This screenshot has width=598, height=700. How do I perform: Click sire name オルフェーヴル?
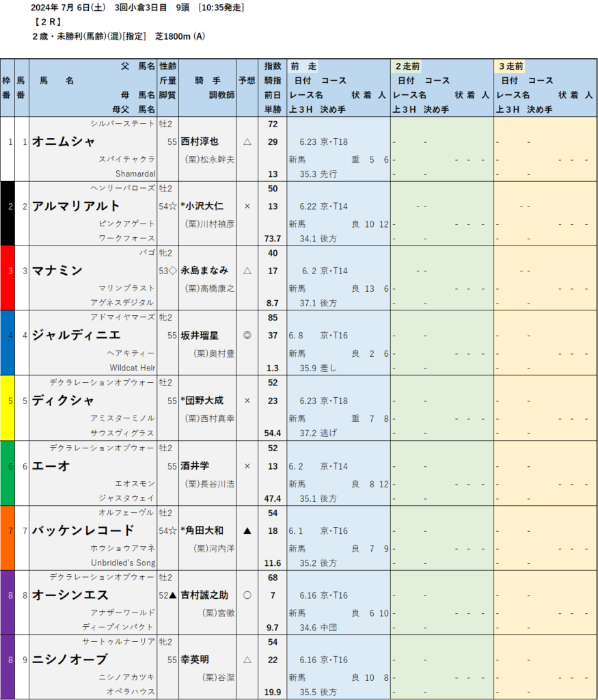pyautogui.click(x=126, y=513)
